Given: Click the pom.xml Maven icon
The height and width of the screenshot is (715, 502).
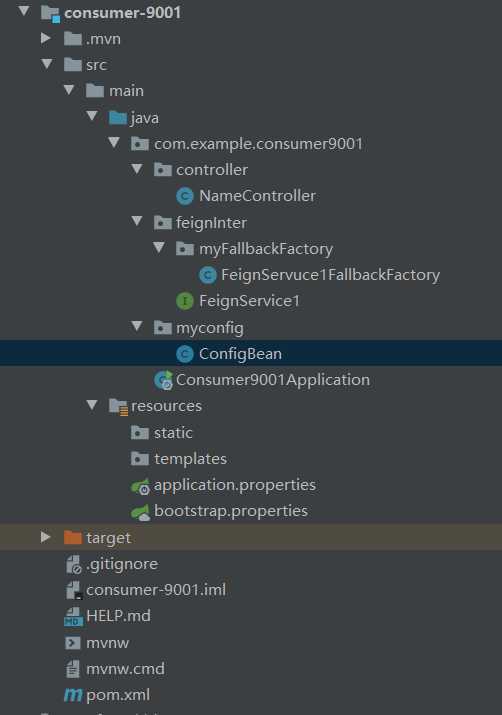Looking at the screenshot, I should tap(73, 695).
